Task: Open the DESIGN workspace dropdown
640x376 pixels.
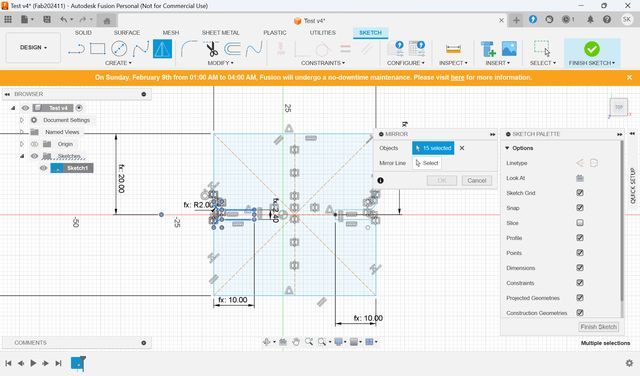Action: pyautogui.click(x=33, y=48)
